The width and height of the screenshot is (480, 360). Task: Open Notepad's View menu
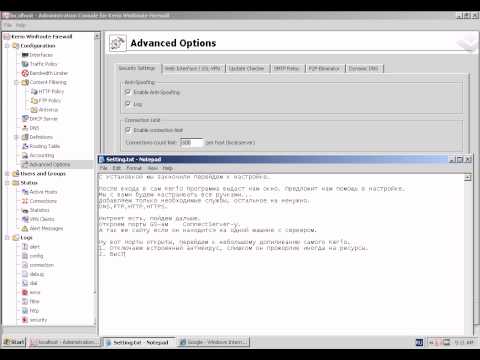(x=153, y=168)
